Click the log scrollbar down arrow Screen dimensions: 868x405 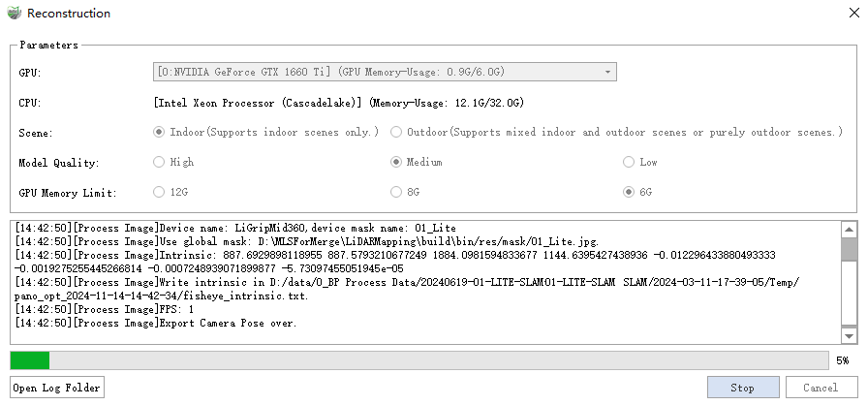849,335
